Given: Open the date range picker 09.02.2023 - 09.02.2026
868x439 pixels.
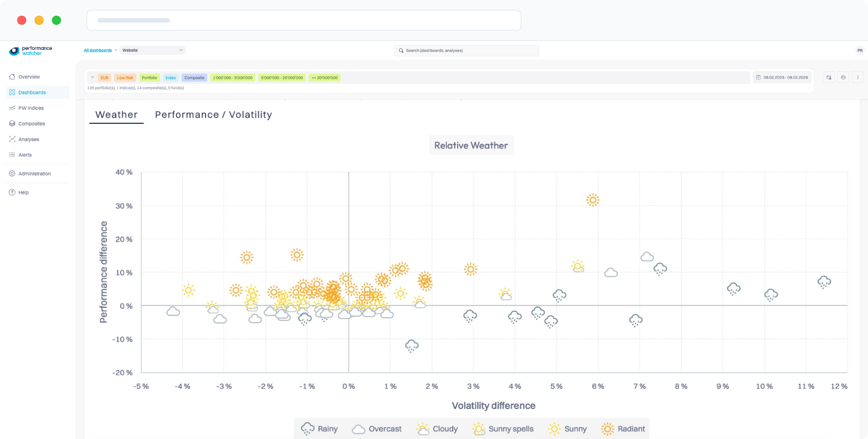Looking at the screenshot, I should coord(782,78).
